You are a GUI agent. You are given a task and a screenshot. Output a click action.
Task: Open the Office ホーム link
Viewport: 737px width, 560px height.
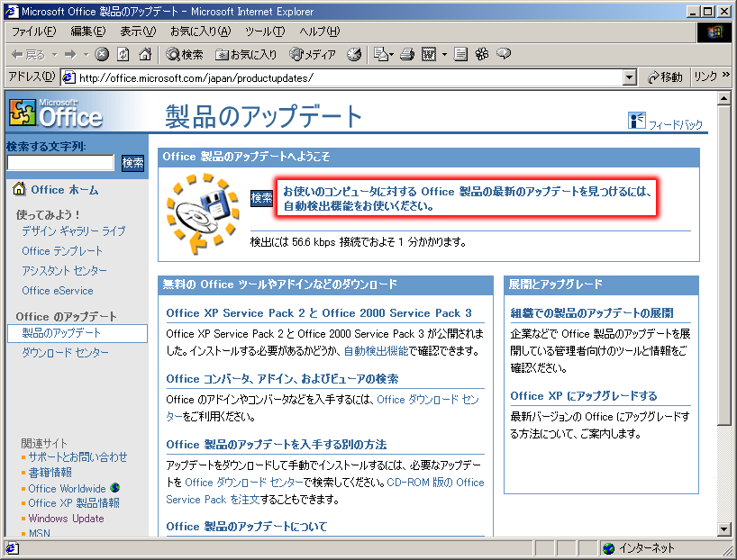pos(65,190)
